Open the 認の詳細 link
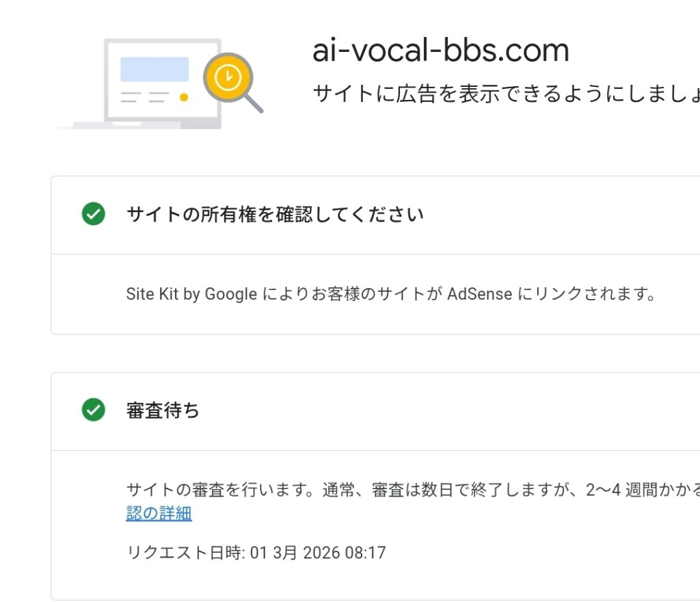This screenshot has width=700, height=602. click(159, 514)
